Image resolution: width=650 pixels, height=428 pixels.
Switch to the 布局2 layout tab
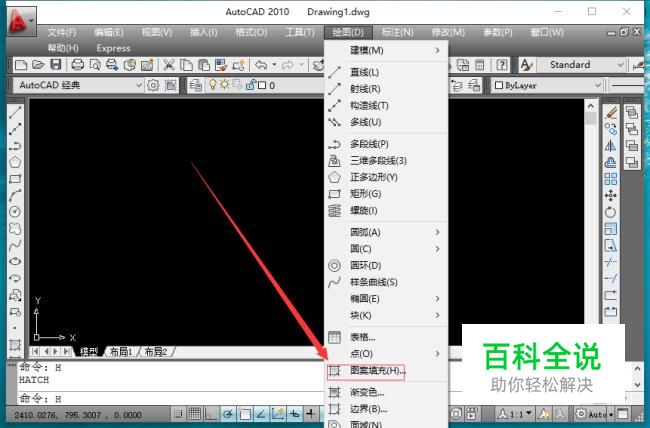coord(155,352)
